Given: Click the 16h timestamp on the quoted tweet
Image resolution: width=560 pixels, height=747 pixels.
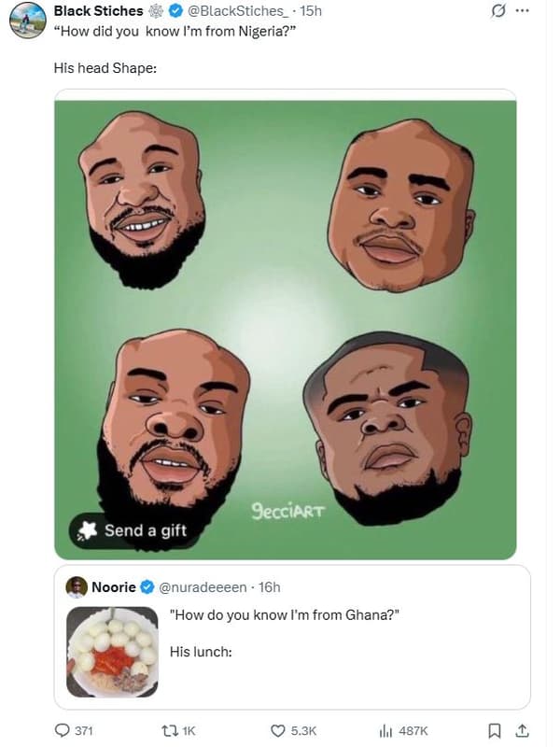Looking at the screenshot, I should point(266,588).
